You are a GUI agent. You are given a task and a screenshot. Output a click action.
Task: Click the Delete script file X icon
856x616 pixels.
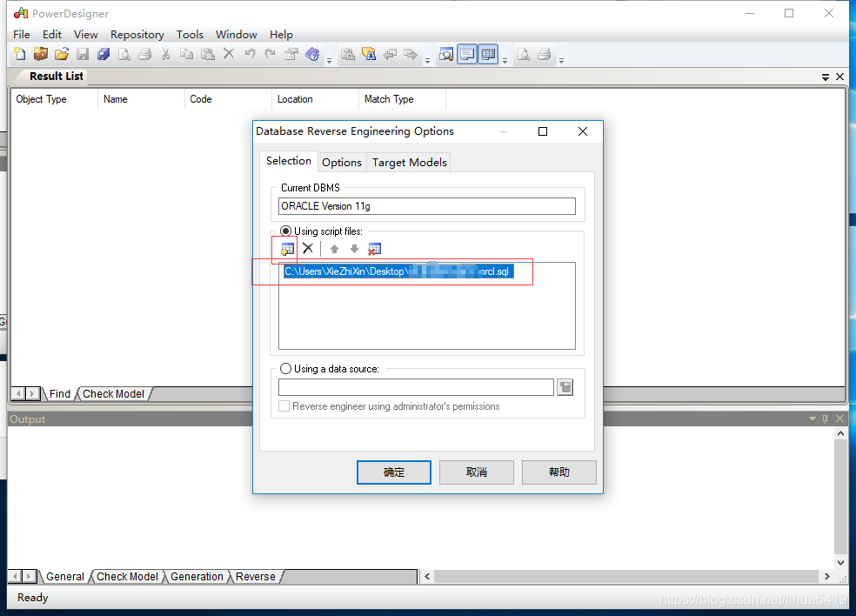tap(308, 250)
